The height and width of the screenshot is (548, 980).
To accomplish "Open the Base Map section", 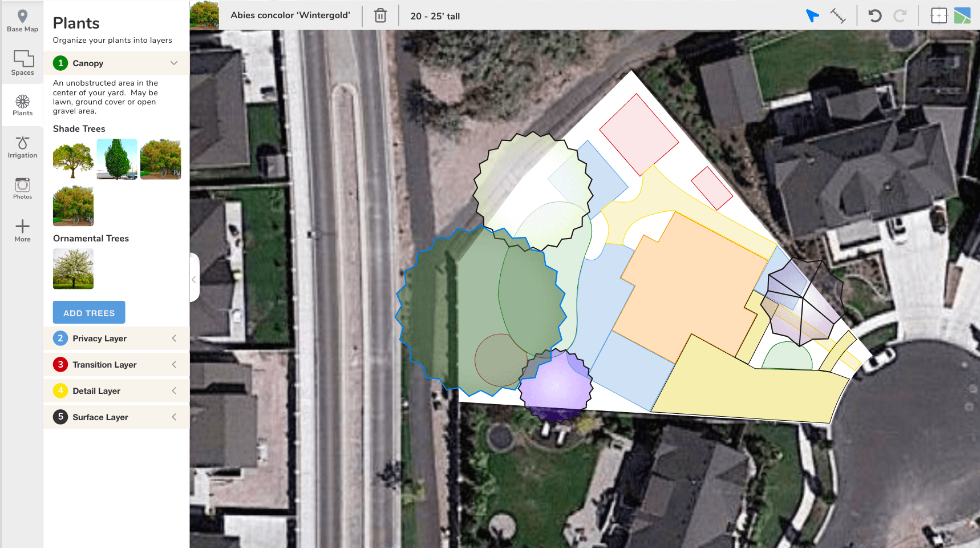I will 22,21.
